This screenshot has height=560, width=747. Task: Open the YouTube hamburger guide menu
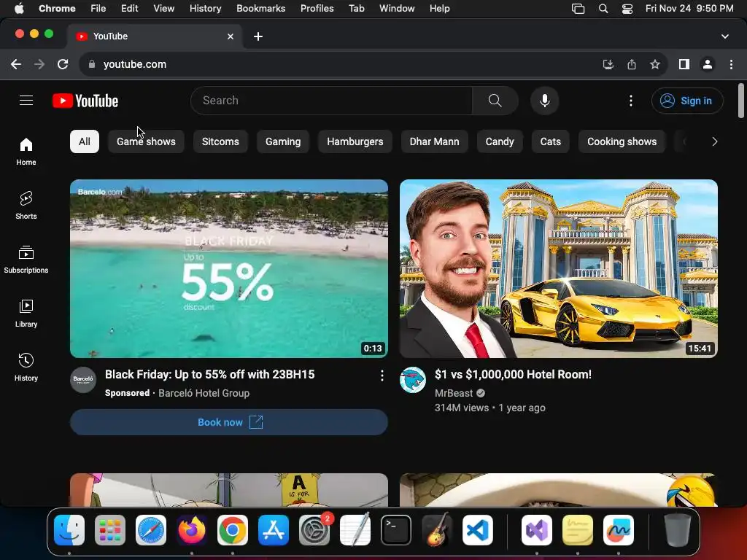(x=26, y=101)
